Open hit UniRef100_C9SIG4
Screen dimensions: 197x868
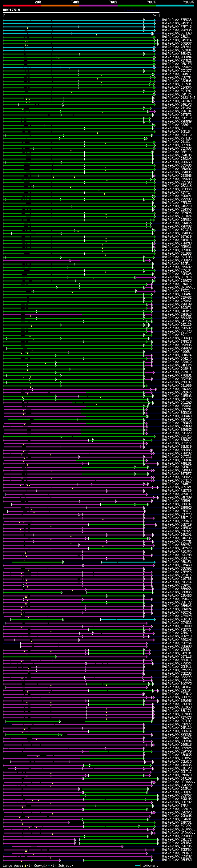pyautogui.click(x=176, y=690)
